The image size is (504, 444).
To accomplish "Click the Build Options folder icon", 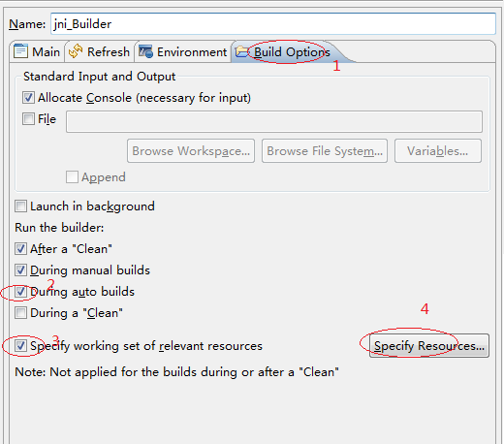I will pos(242,51).
